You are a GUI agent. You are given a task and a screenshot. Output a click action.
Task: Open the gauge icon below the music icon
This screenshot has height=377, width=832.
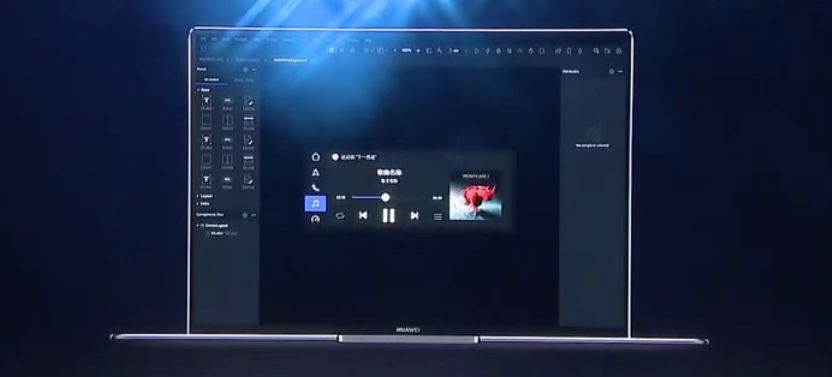point(316,219)
